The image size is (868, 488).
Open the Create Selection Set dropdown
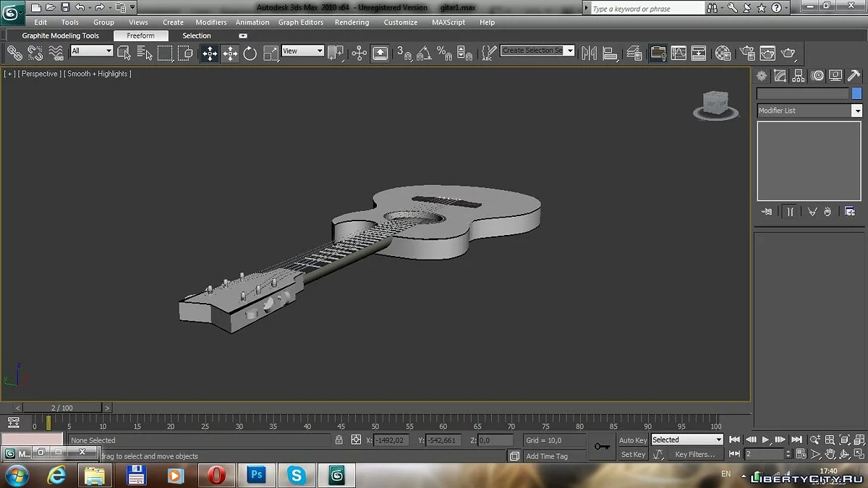570,51
